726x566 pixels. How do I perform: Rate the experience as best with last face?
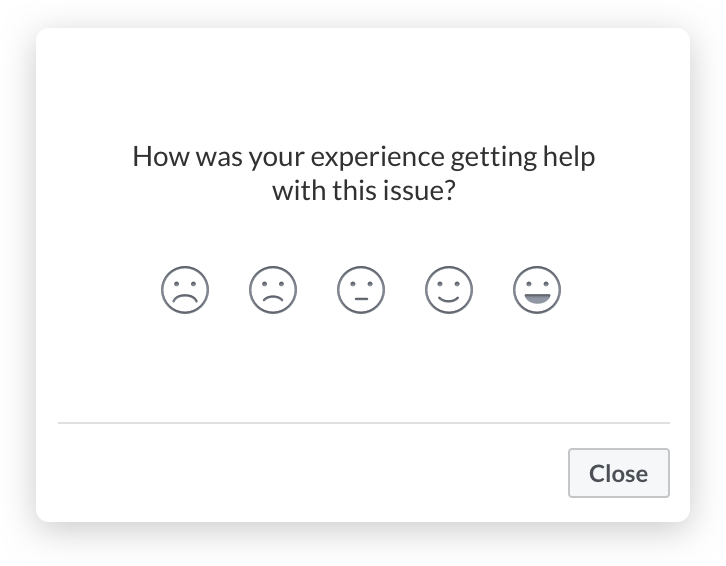pyautogui.click(x=537, y=290)
